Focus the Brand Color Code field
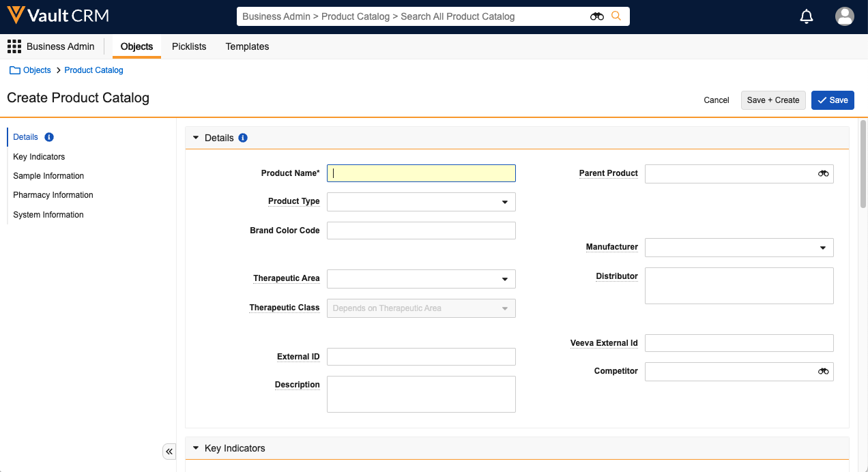 pos(421,231)
